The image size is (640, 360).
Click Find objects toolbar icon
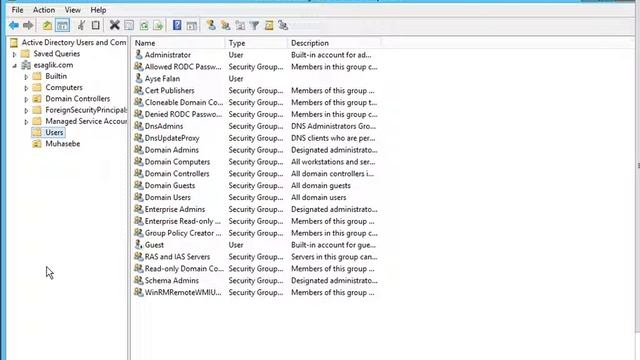pyautogui.click(x=269, y=26)
